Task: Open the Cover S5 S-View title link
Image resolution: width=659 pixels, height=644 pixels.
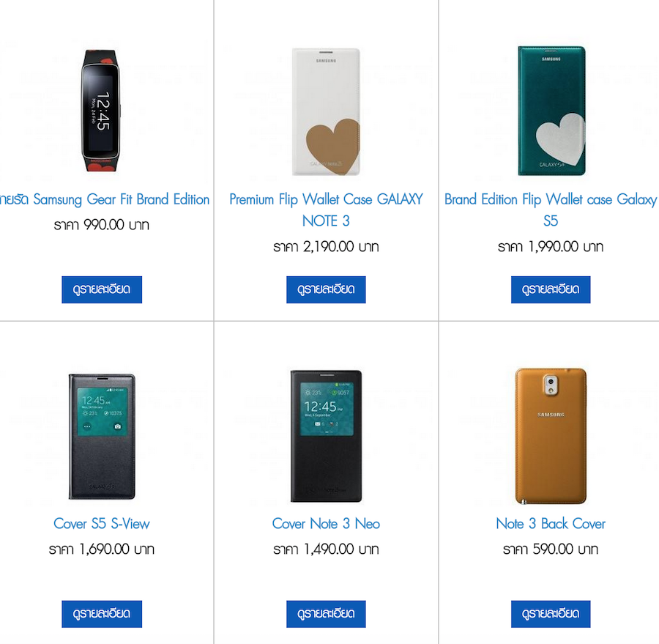Action: click(x=102, y=524)
